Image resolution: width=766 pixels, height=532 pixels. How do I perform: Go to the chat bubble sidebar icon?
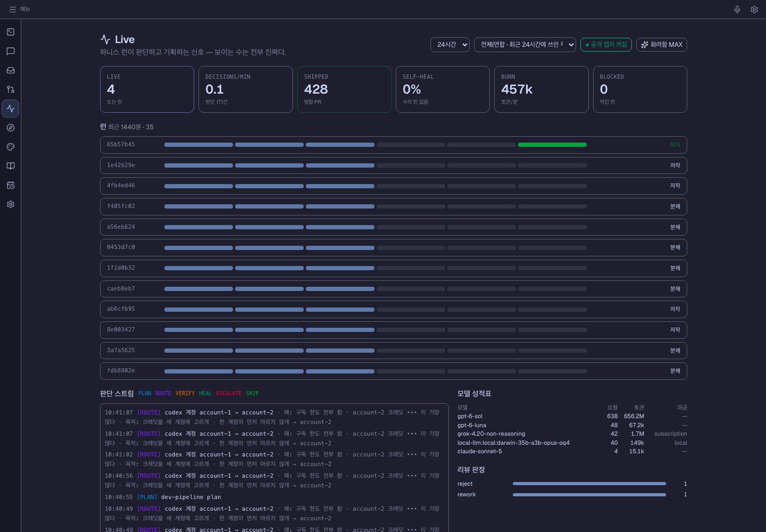tap(11, 51)
